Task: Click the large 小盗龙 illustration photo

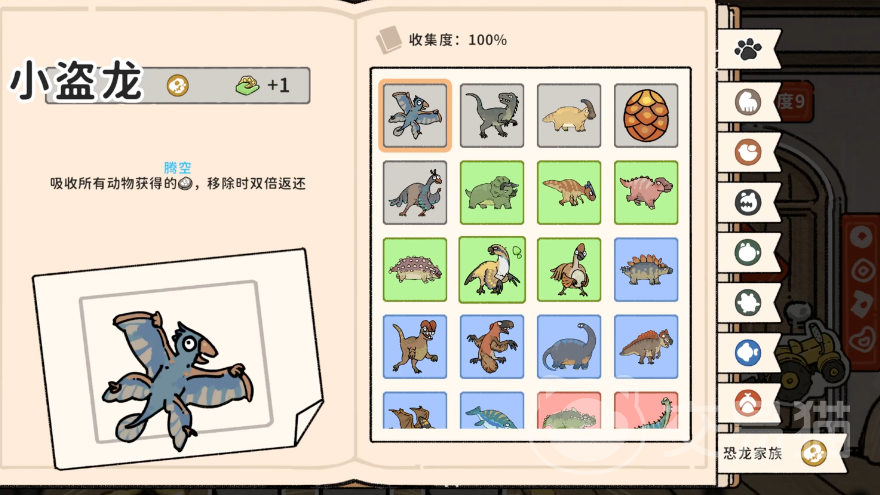Action: 177,358
